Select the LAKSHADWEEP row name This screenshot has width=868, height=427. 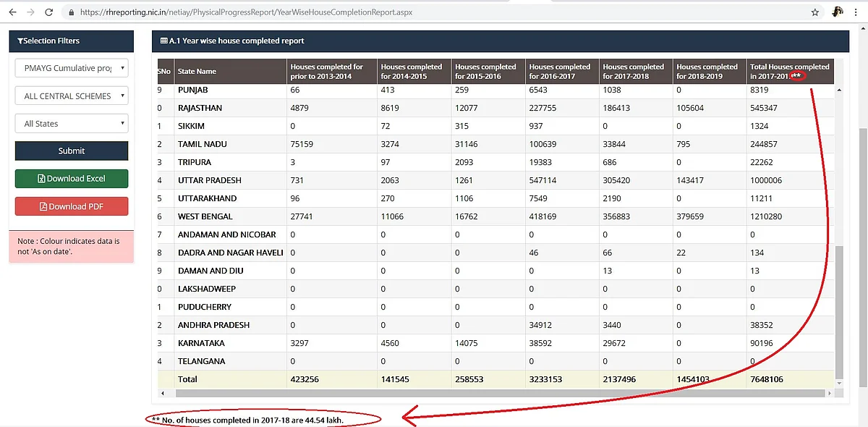point(207,289)
